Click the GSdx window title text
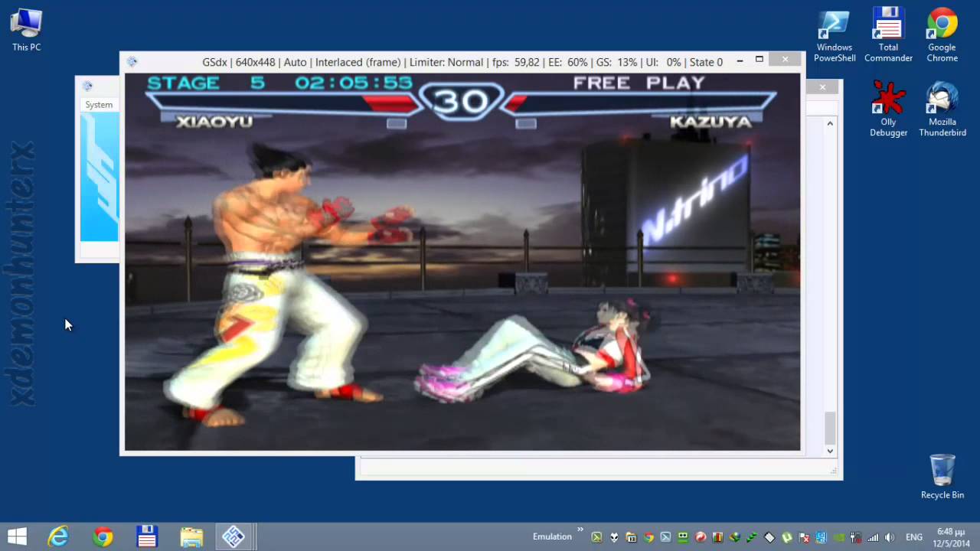Screen dimensions: 980x551 pos(462,62)
